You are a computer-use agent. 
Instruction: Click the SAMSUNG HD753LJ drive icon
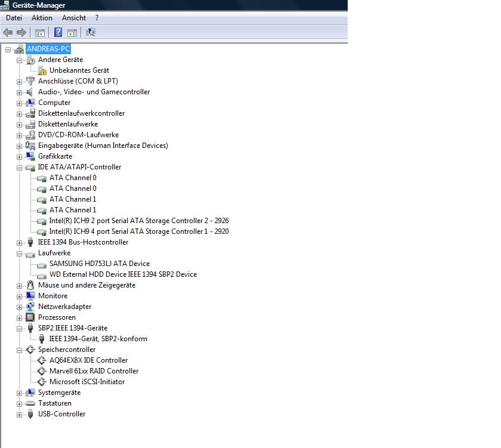click(x=42, y=265)
